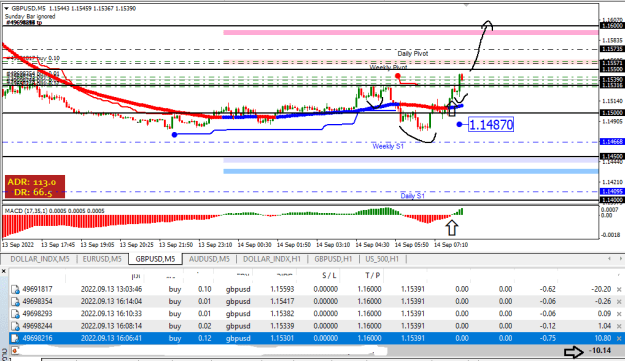Click the balance row icon below orders

[15, 351]
